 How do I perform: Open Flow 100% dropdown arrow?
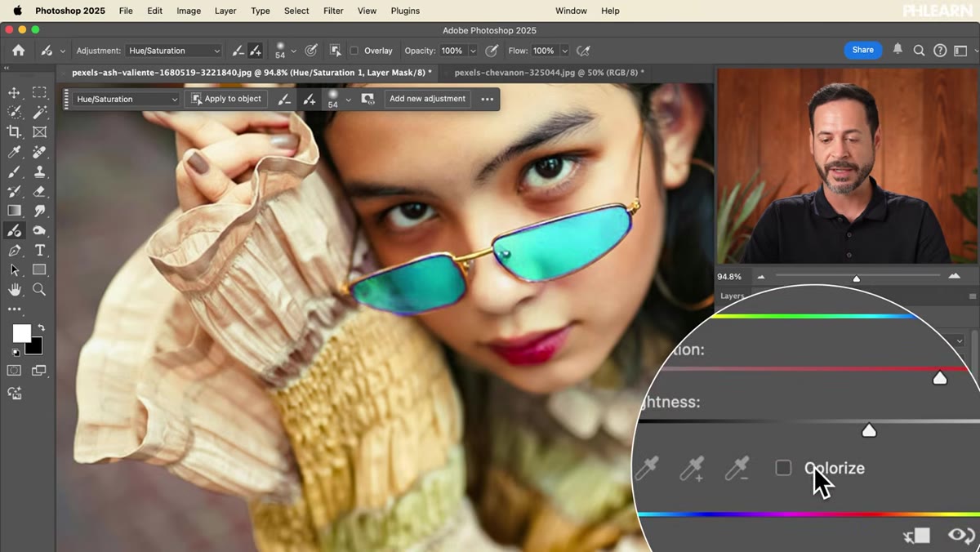(x=563, y=51)
